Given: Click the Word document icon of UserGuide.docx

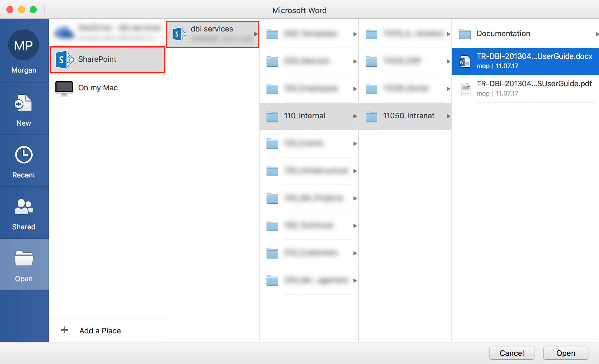Looking at the screenshot, I should pyautogui.click(x=465, y=61).
